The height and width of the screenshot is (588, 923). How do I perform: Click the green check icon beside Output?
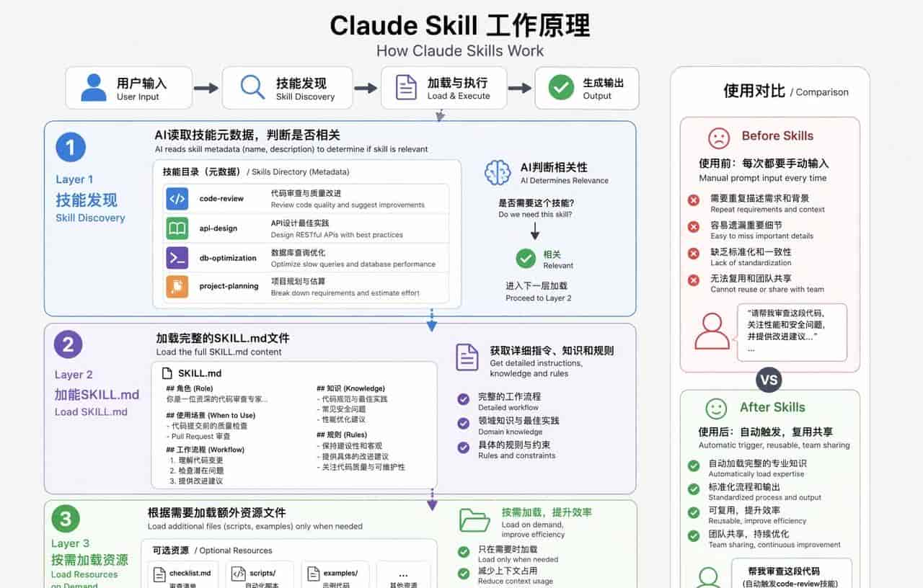click(561, 87)
